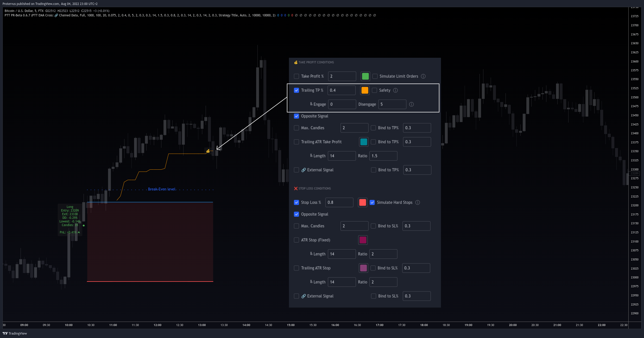Screen dimensions: 644x338
Task: Click the money bag take-profit marker on chart
Action: click(208, 151)
